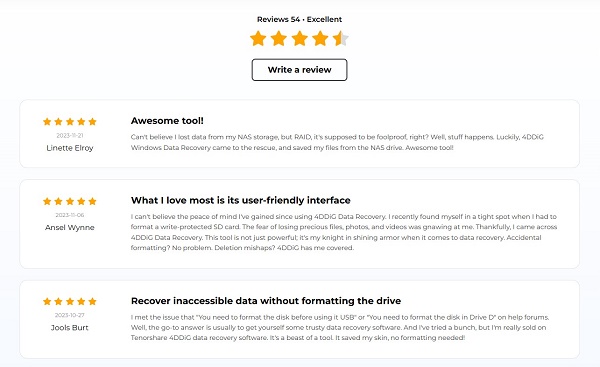This screenshot has height=367, width=600.
Task: Select reviewer name Linette Elroy
Action: [70, 148]
